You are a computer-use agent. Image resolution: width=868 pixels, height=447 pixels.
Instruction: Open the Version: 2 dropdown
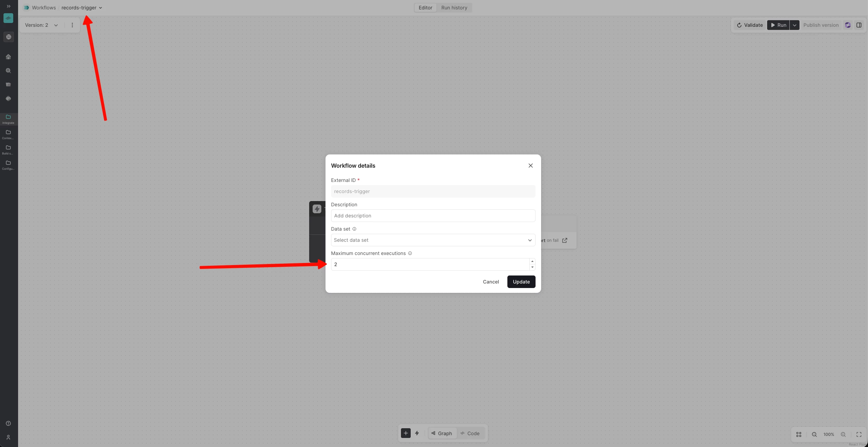(41, 25)
